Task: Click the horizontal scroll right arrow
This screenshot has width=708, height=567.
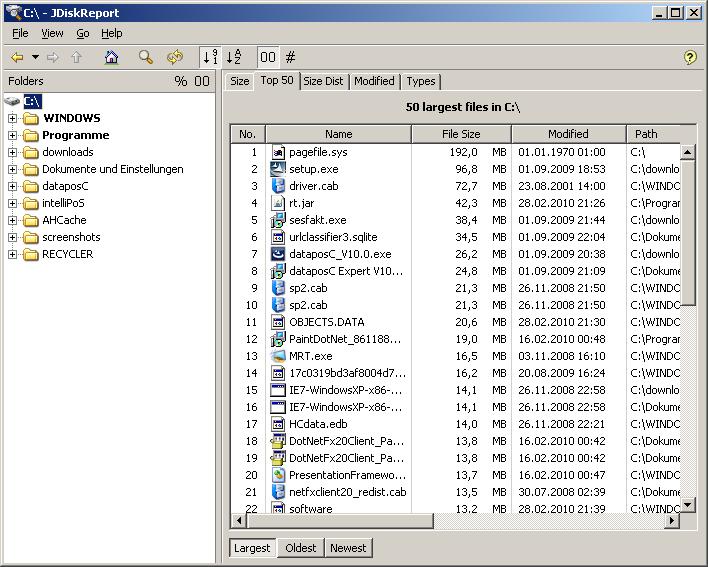Action: [672, 521]
